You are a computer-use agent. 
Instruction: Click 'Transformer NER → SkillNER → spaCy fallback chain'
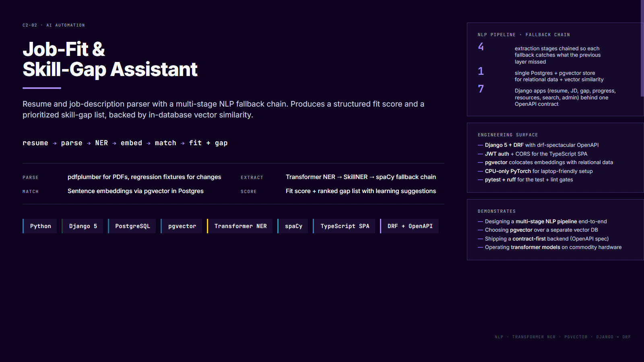(361, 177)
